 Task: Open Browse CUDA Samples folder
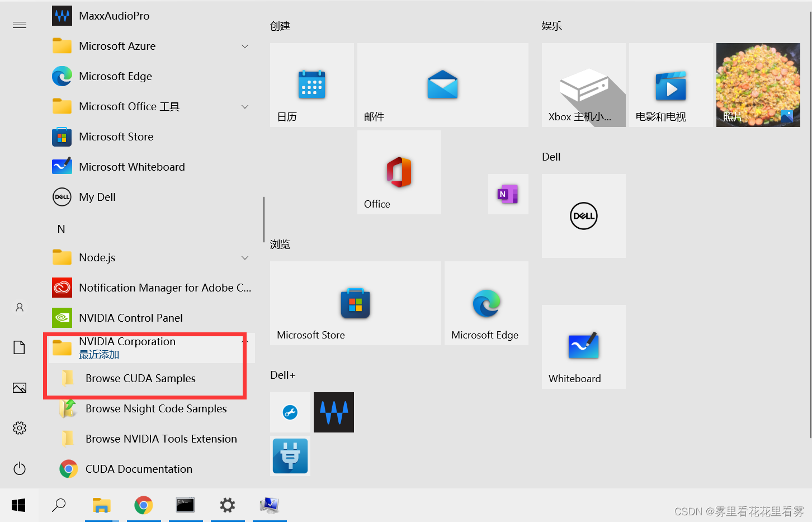151,378
